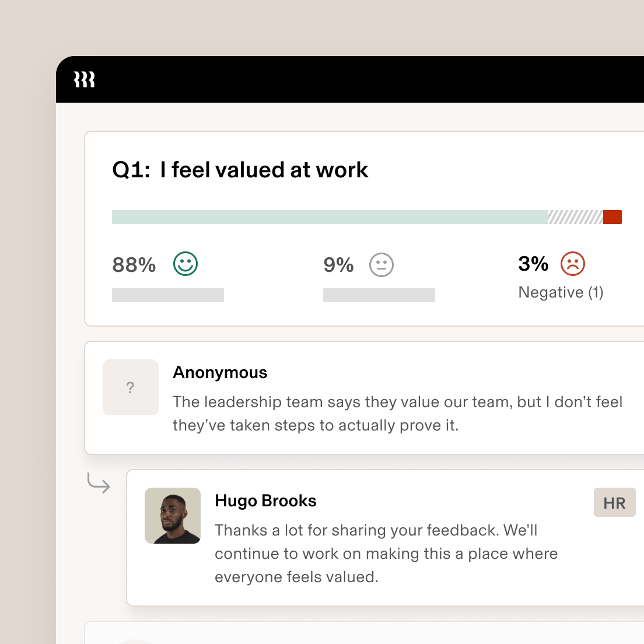Click Hugo Brooks' name link
This screenshot has width=644, height=644.
pyautogui.click(x=265, y=501)
